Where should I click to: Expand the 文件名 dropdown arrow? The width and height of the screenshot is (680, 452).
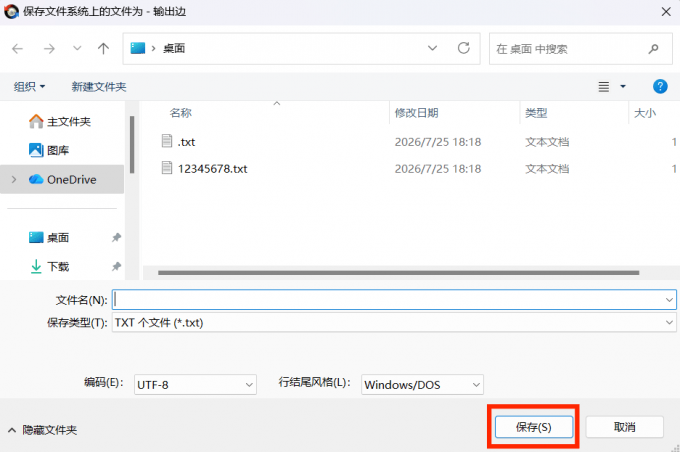click(x=669, y=300)
